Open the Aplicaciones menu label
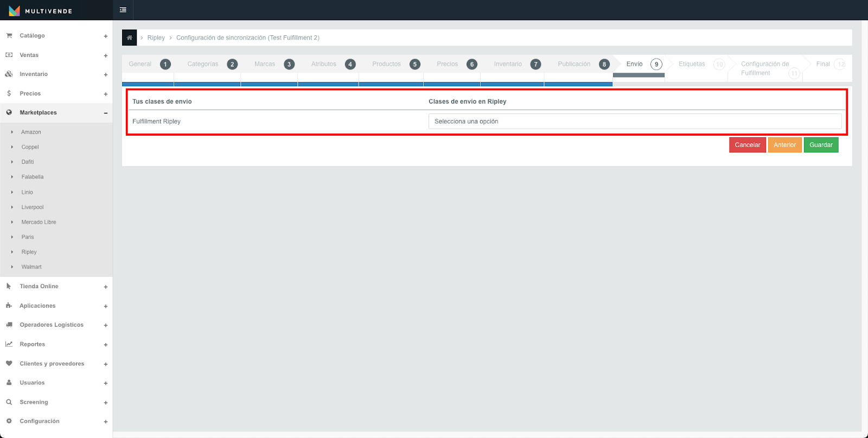The image size is (868, 438). tap(37, 306)
